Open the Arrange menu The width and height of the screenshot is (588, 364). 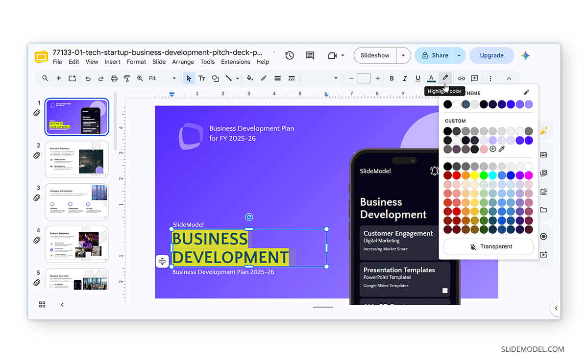click(x=183, y=62)
